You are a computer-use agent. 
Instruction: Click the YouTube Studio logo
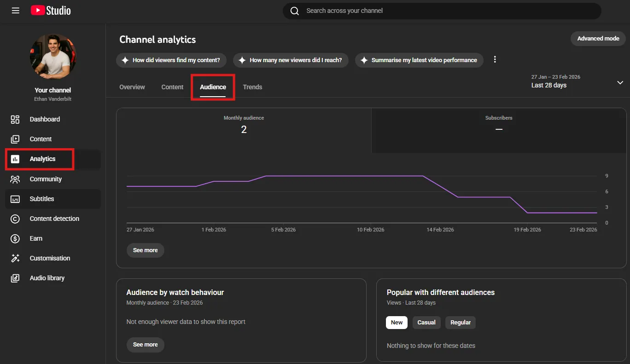point(51,11)
